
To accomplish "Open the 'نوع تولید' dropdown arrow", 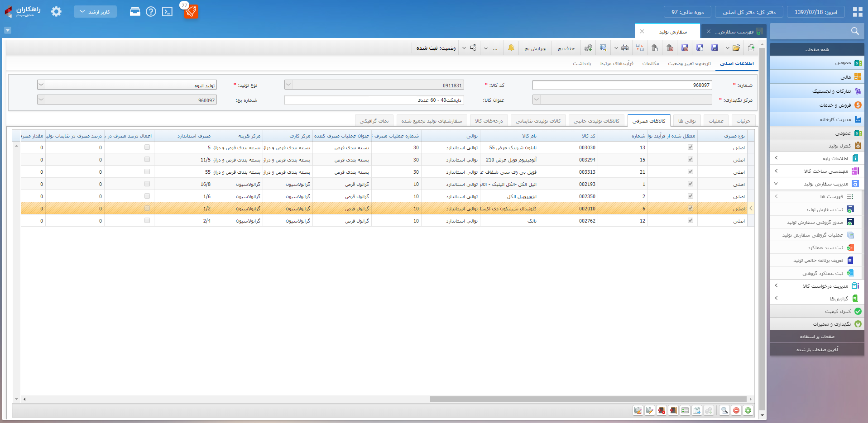I will tap(41, 85).
